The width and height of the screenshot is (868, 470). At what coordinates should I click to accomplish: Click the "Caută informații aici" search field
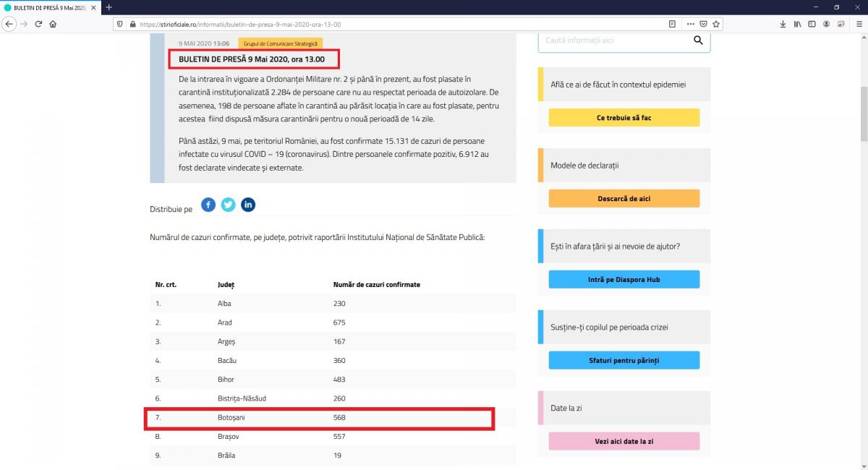(613, 40)
